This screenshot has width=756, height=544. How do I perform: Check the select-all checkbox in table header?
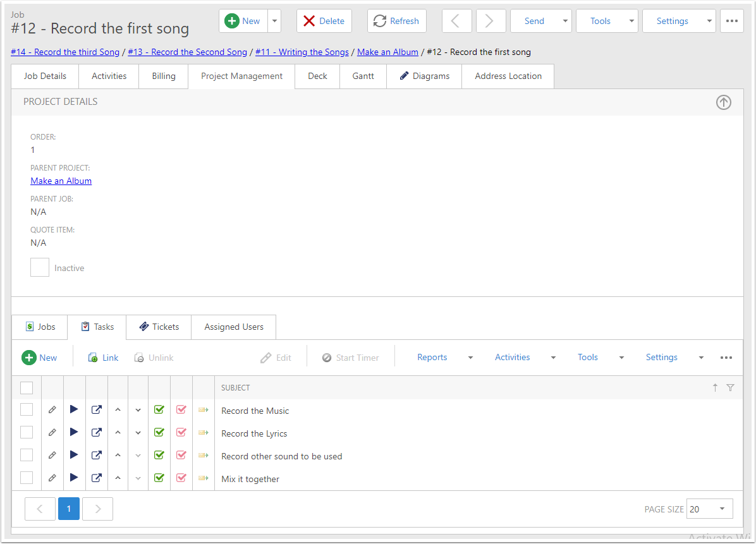27,388
